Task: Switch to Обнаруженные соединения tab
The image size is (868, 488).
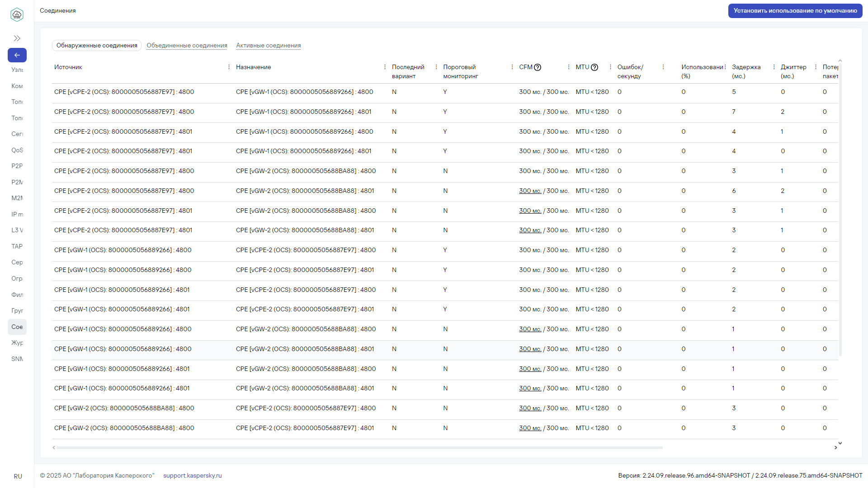Action: (x=97, y=45)
